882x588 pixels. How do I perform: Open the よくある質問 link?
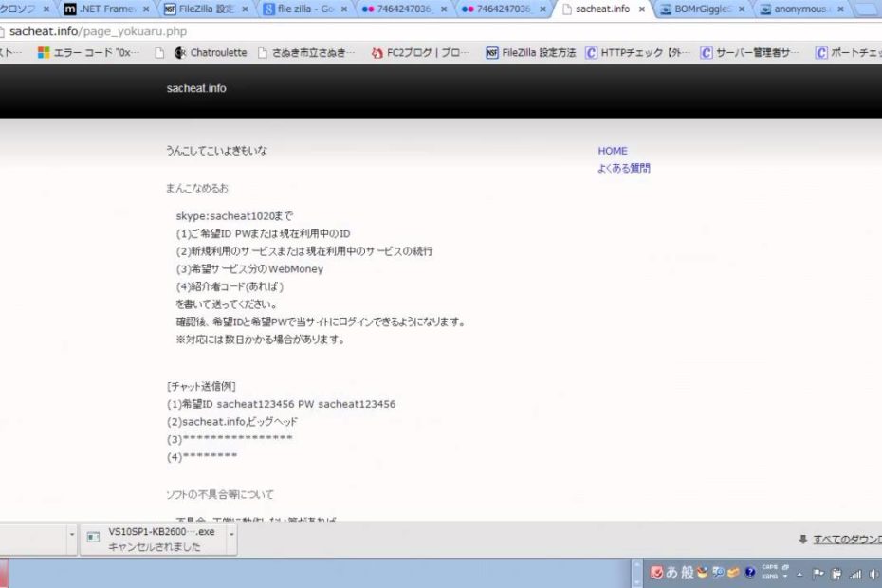coord(623,169)
